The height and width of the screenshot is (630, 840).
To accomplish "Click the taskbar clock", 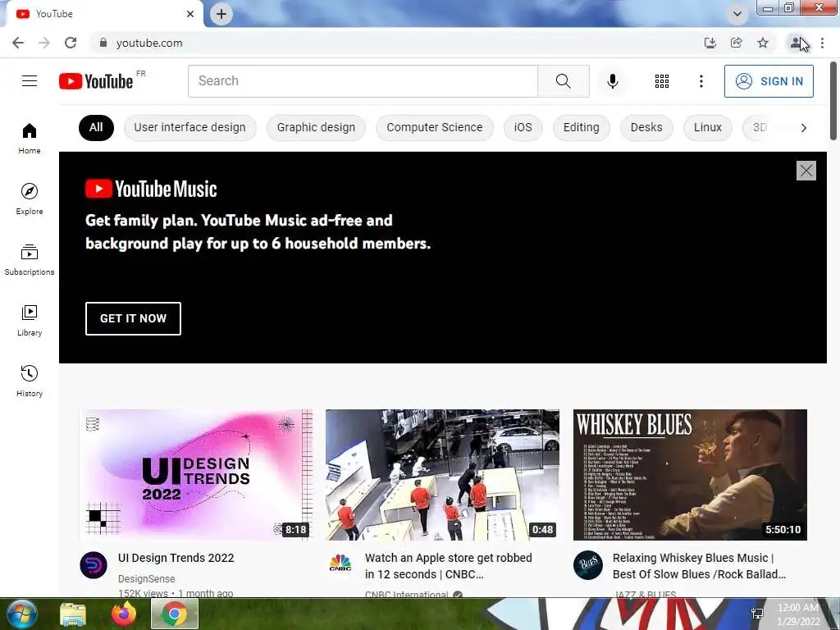I will click(797, 614).
